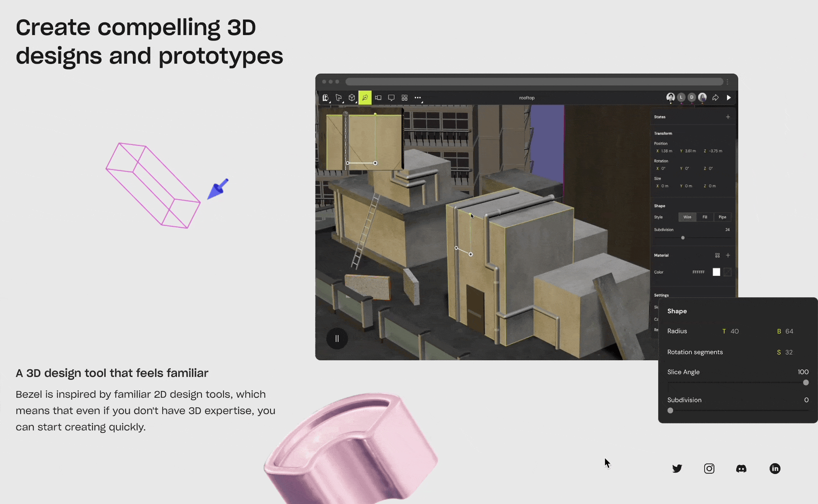Click the Position X value 1.38 m
818x504 pixels.
click(667, 151)
